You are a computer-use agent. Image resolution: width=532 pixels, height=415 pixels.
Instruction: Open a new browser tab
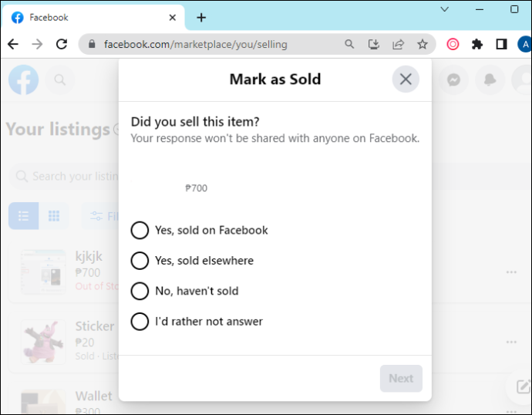click(x=201, y=17)
